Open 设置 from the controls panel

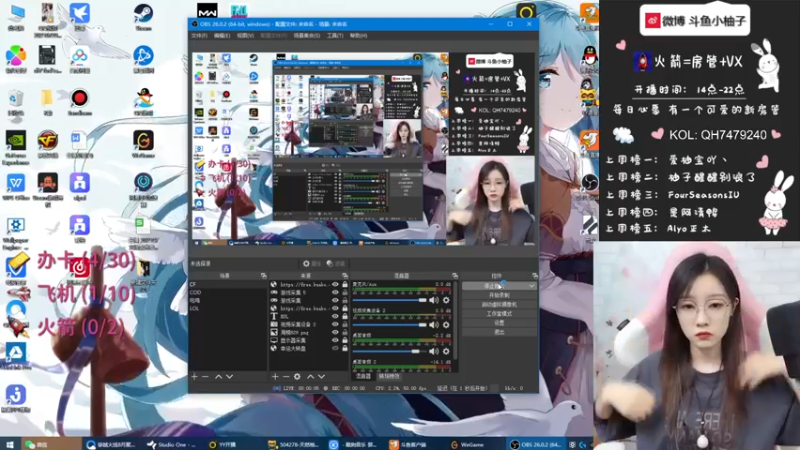click(x=499, y=323)
